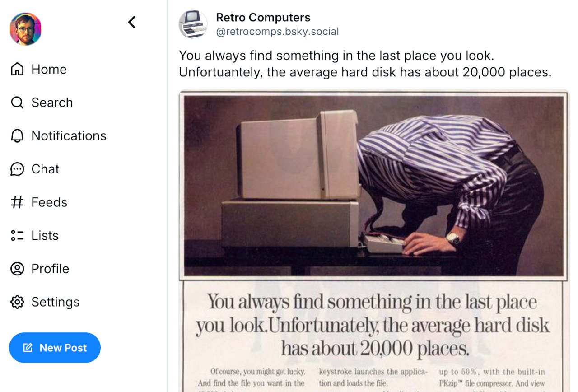This screenshot has width=578, height=392.
Task: Select the Settings menu label
Action: click(x=55, y=302)
